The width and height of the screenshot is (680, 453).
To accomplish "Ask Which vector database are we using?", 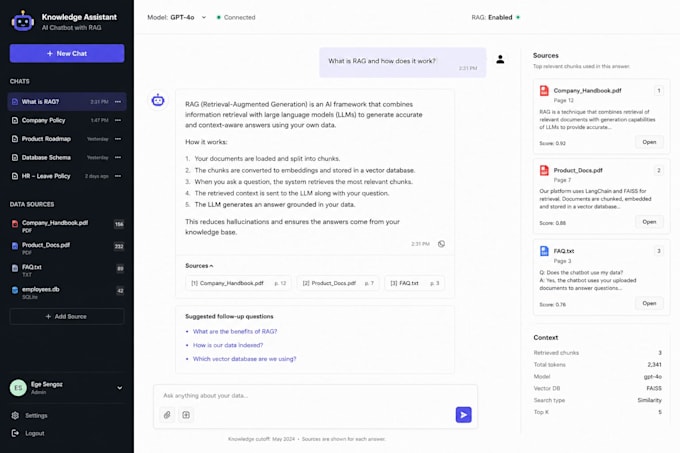I will click(244, 359).
